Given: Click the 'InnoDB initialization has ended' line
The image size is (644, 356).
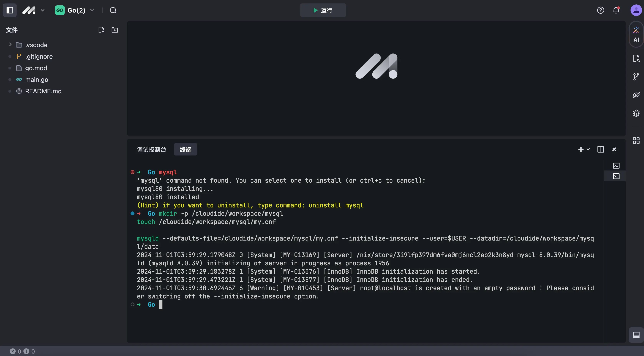Looking at the screenshot, I should click(x=305, y=280).
